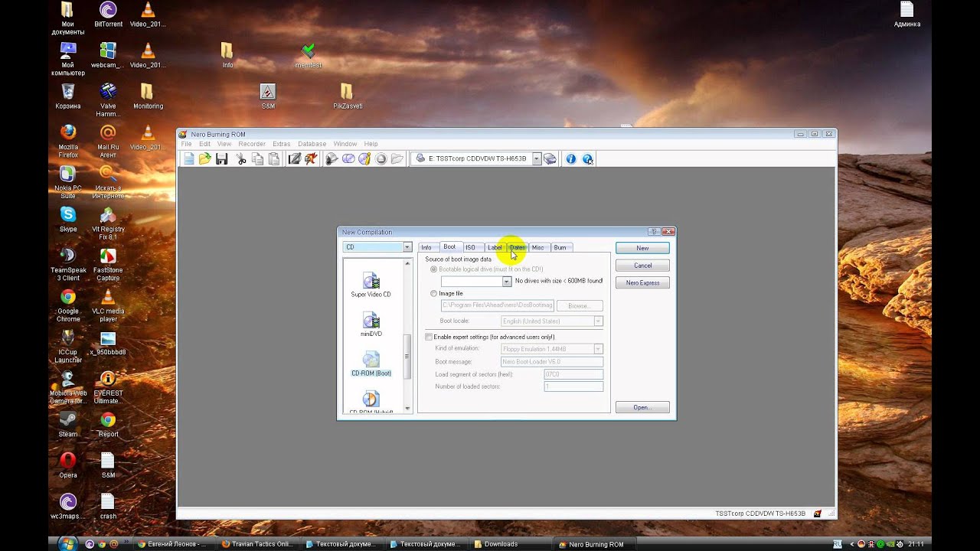Open the Choose Recorder drive icon
Viewport: 980px width, 551px height.
click(550, 159)
